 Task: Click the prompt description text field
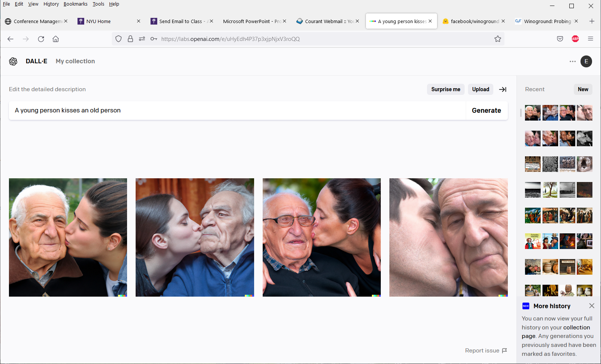coord(237,111)
